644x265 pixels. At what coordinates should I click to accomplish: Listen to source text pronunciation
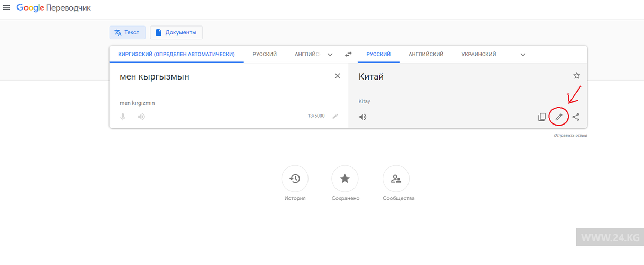click(141, 117)
